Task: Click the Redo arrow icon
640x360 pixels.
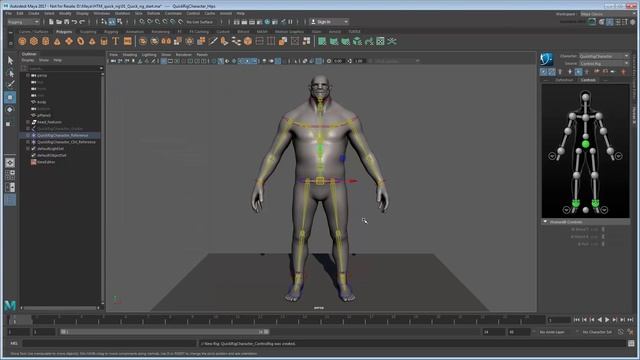Action: pos(82,22)
